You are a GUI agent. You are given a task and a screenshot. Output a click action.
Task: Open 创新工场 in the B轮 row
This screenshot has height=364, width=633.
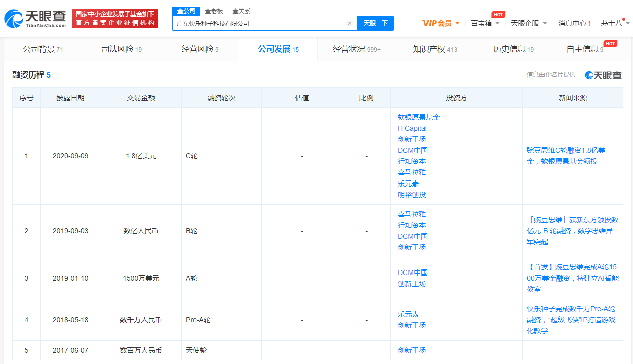[x=412, y=247]
